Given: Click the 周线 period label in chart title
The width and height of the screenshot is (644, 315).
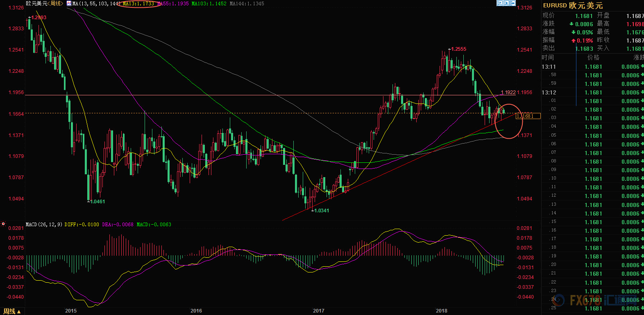Looking at the screenshot, I should (55, 3).
